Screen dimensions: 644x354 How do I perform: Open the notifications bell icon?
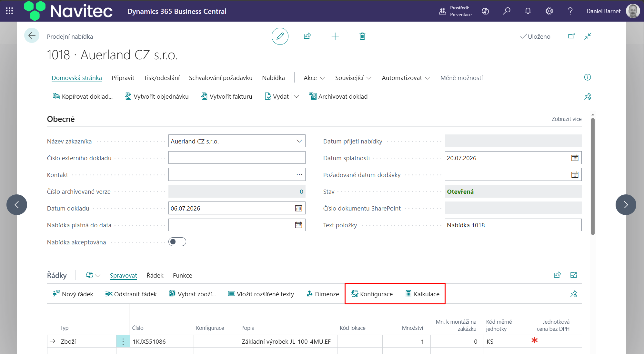click(x=528, y=11)
